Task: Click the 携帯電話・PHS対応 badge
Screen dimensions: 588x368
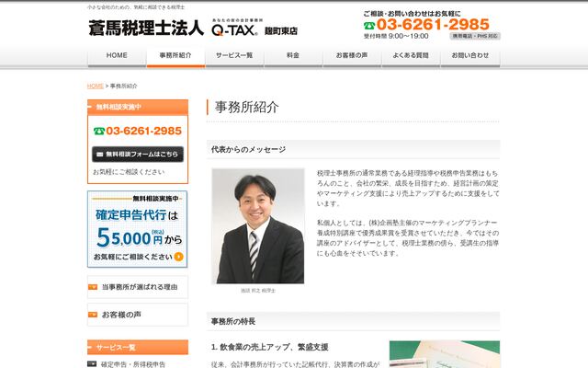Action: pyautogui.click(x=475, y=36)
